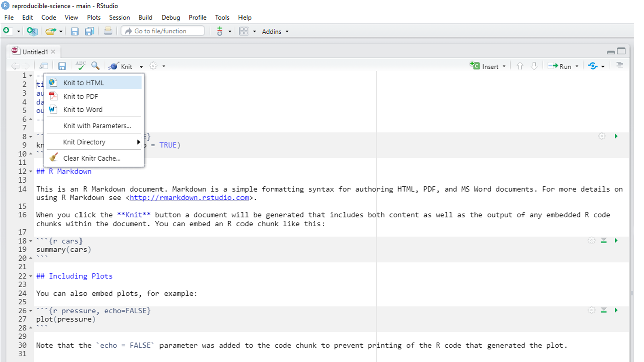Click the Create a Project icon
The image size is (644, 362).
point(32,31)
